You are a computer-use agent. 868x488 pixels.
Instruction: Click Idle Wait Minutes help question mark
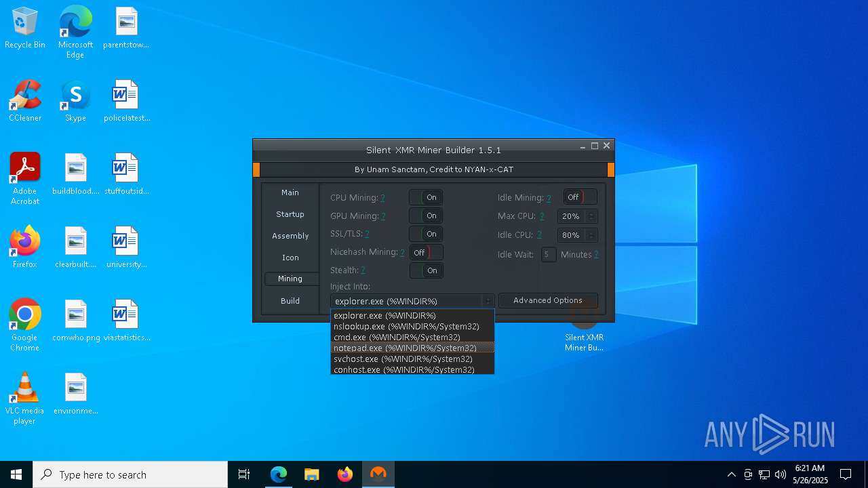point(596,254)
